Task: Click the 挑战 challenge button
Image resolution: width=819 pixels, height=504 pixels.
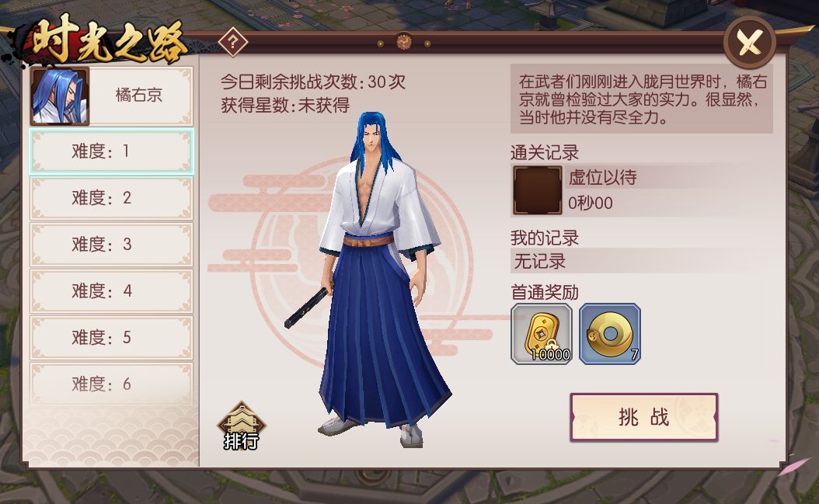Action: click(644, 417)
